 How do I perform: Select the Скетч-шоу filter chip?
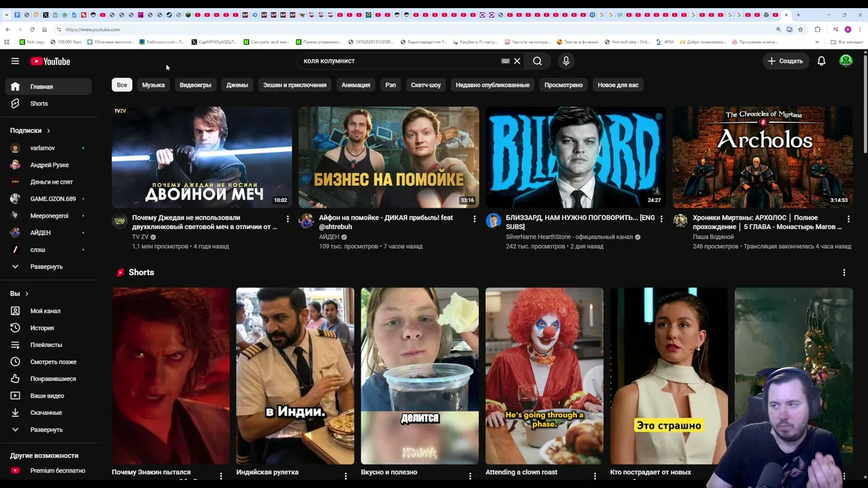pyautogui.click(x=426, y=85)
